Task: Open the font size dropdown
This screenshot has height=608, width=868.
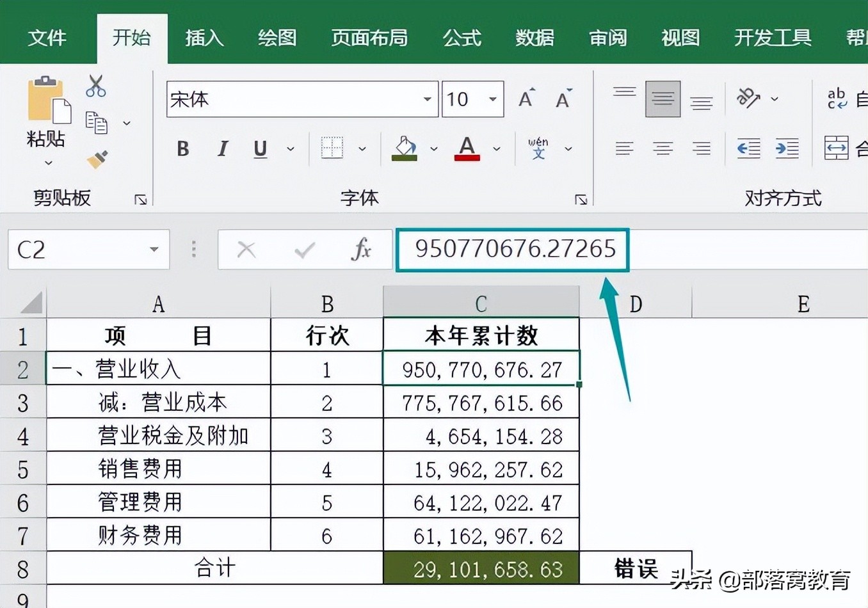Action: (x=493, y=99)
